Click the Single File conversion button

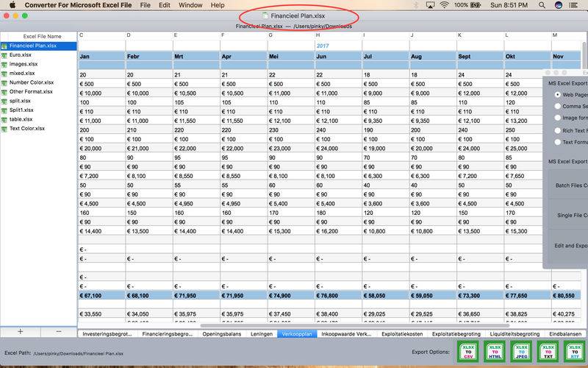pyautogui.click(x=567, y=215)
